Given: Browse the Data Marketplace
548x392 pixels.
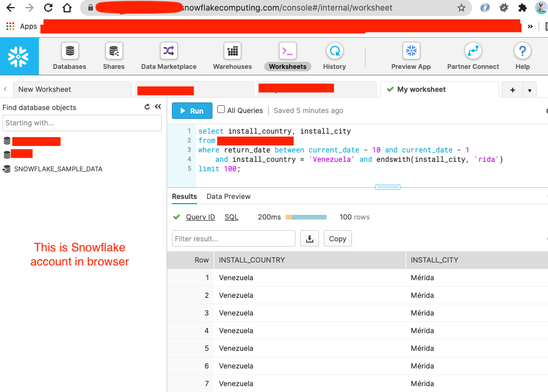Looking at the screenshot, I should click(168, 56).
